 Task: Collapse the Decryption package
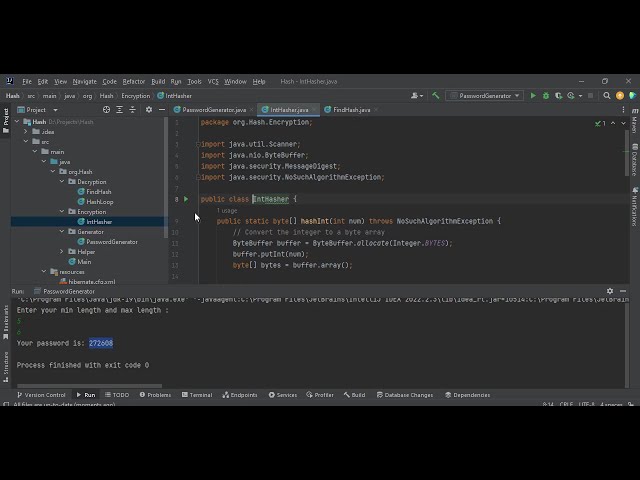pyautogui.click(x=62, y=182)
